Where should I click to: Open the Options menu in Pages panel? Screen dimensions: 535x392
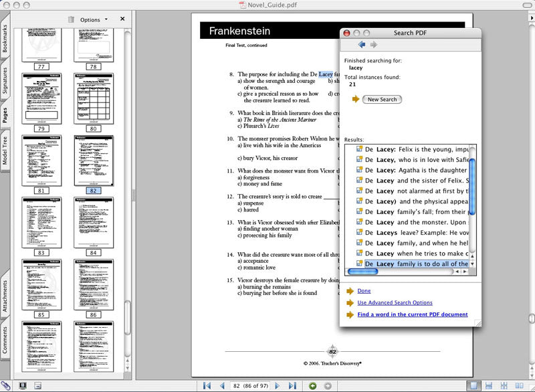click(x=94, y=19)
